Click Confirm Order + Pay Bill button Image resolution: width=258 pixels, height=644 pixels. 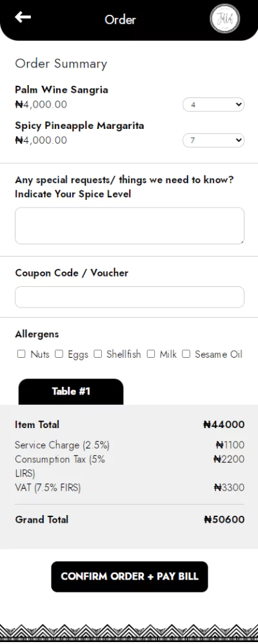(x=130, y=576)
